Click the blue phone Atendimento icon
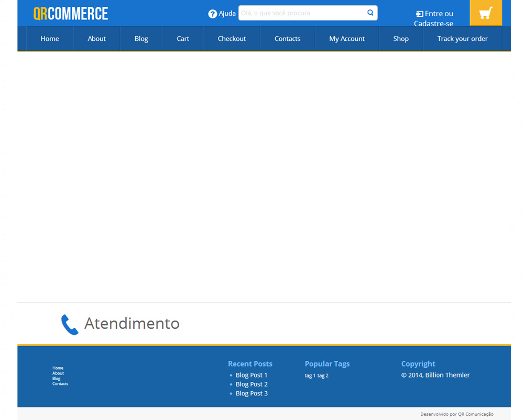Image resolution: width=524 pixels, height=420 pixels. point(70,324)
